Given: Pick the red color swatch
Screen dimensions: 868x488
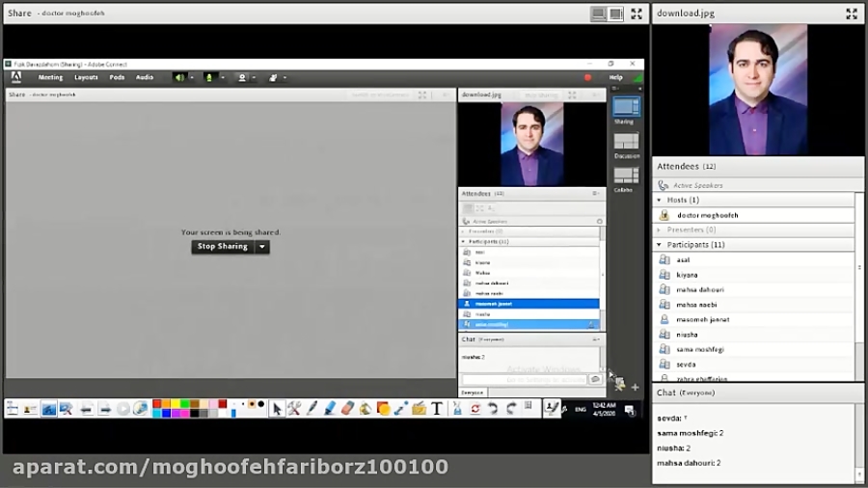Looking at the screenshot, I should coord(156,404).
